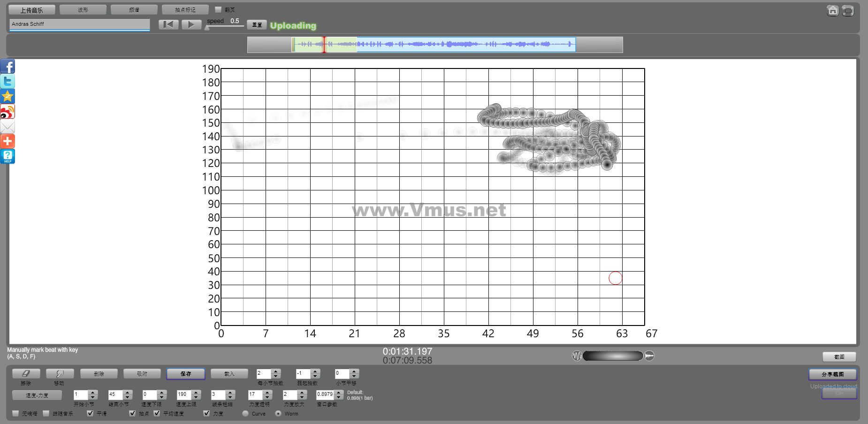The height and width of the screenshot is (424, 868).
Task: Toggle the 平滑 smoothing checkbox
Action: (90, 413)
